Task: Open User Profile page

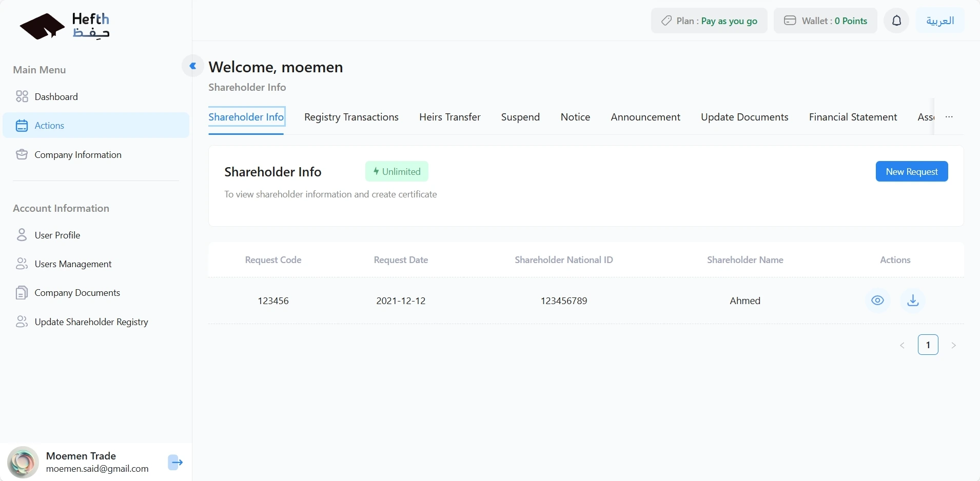Action: [57, 235]
